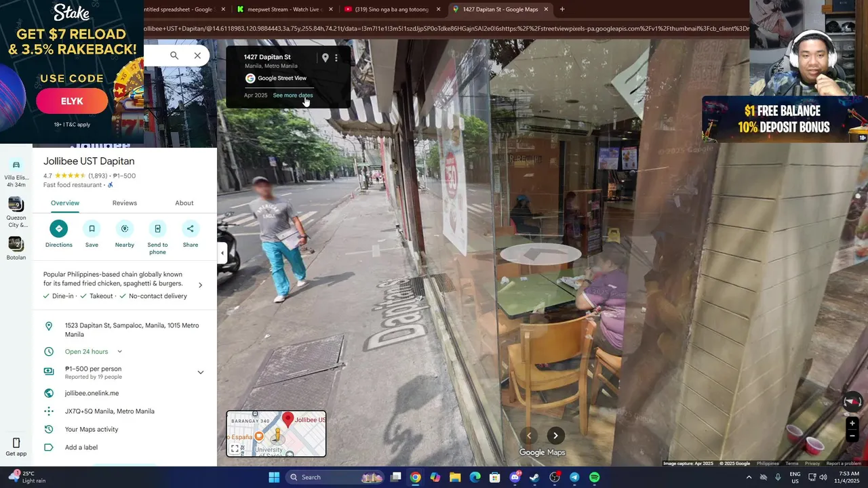This screenshot has height=488, width=868.
Task: Save the place with the bookmark icon
Action: [92, 228]
